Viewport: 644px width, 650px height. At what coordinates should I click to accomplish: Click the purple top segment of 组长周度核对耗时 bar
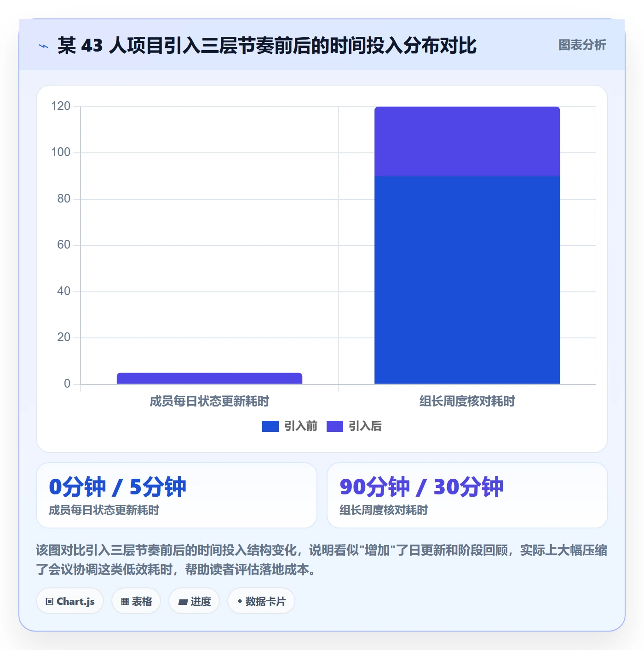(467, 141)
